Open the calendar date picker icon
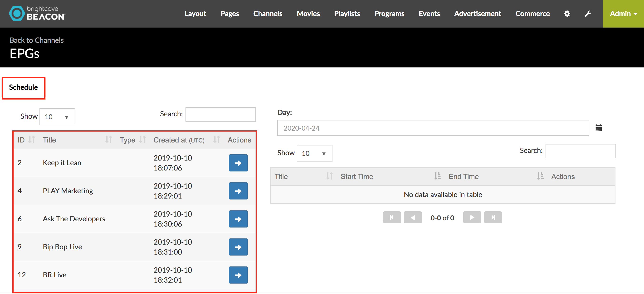Viewport: 644px width, 294px height. (x=599, y=128)
